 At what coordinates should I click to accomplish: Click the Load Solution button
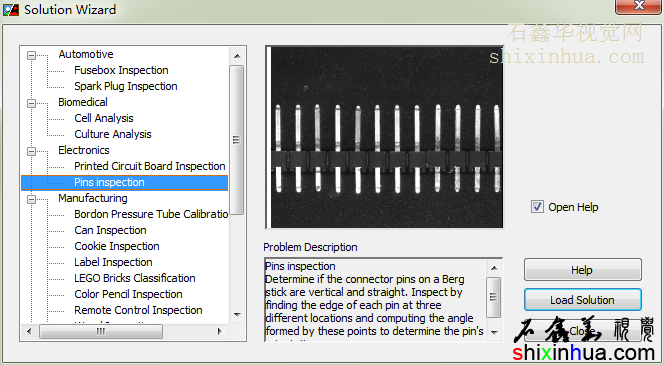pos(582,300)
